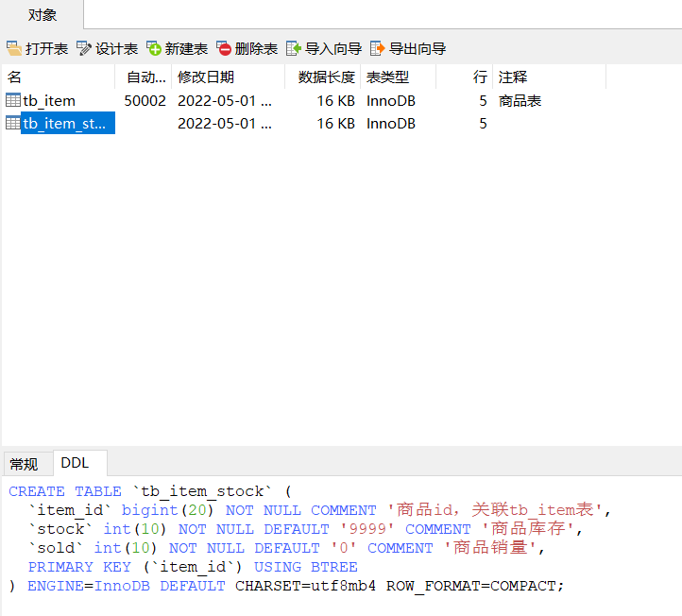
Task: Switch to the 常规 tab
Action: click(x=24, y=464)
